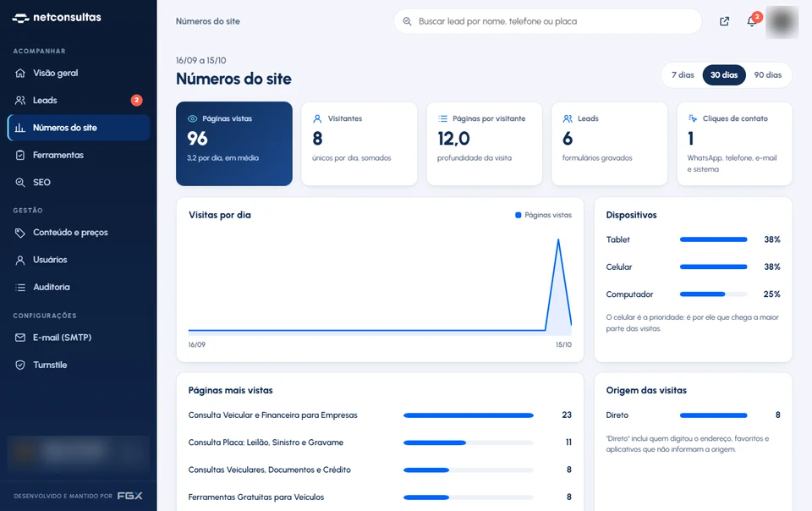This screenshot has height=511, width=812.
Task: Switch period to 90 dias
Action: [767, 75]
